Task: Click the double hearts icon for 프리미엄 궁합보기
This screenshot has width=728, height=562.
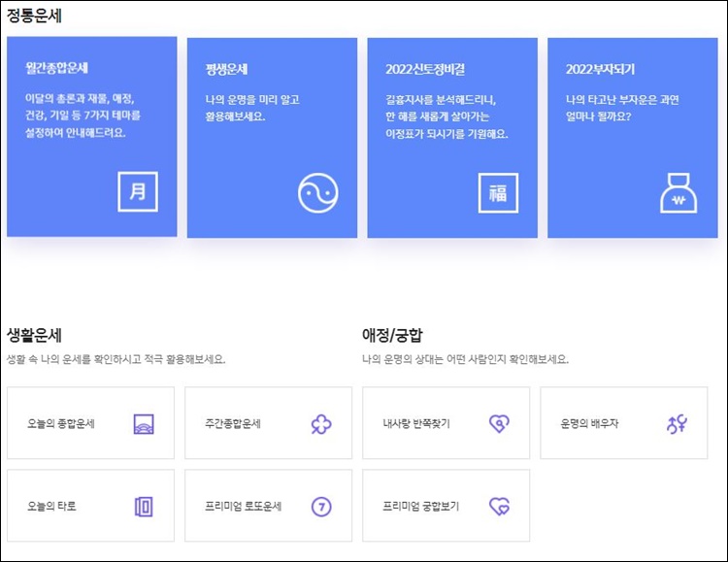Action: [x=499, y=507]
